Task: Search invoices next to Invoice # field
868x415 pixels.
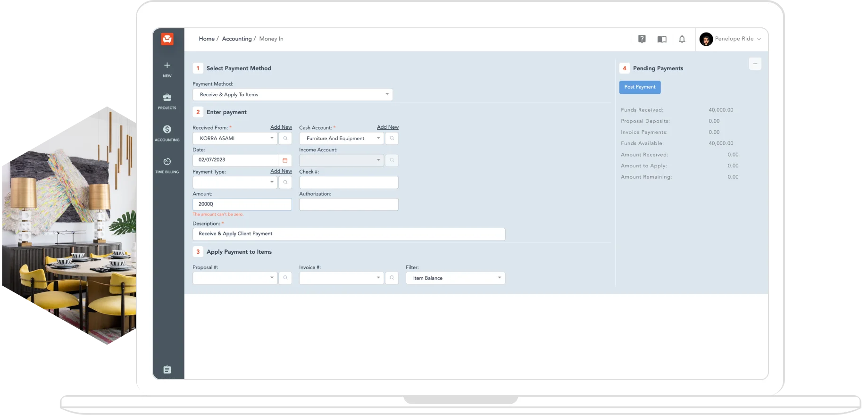Action: tap(392, 278)
